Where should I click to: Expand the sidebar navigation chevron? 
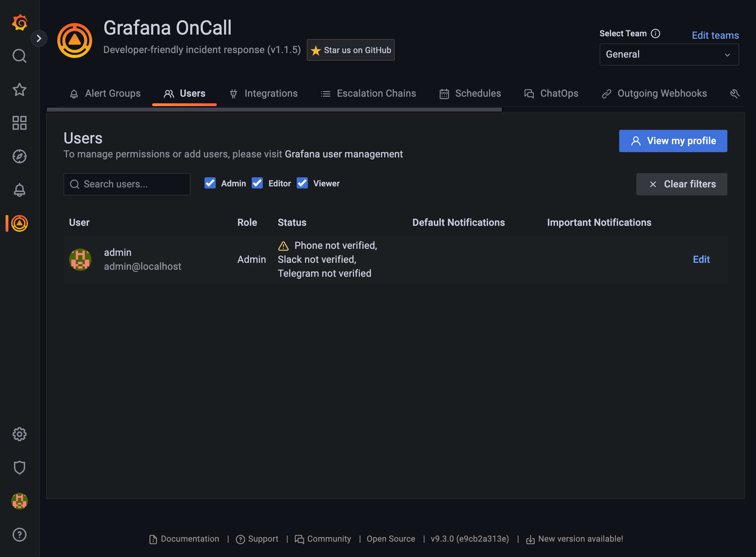(39, 38)
